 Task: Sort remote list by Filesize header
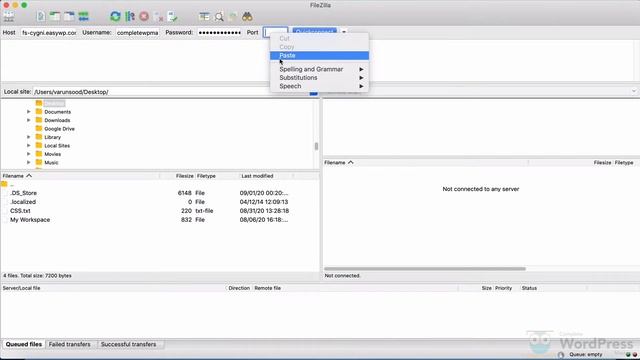tap(602, 162)
